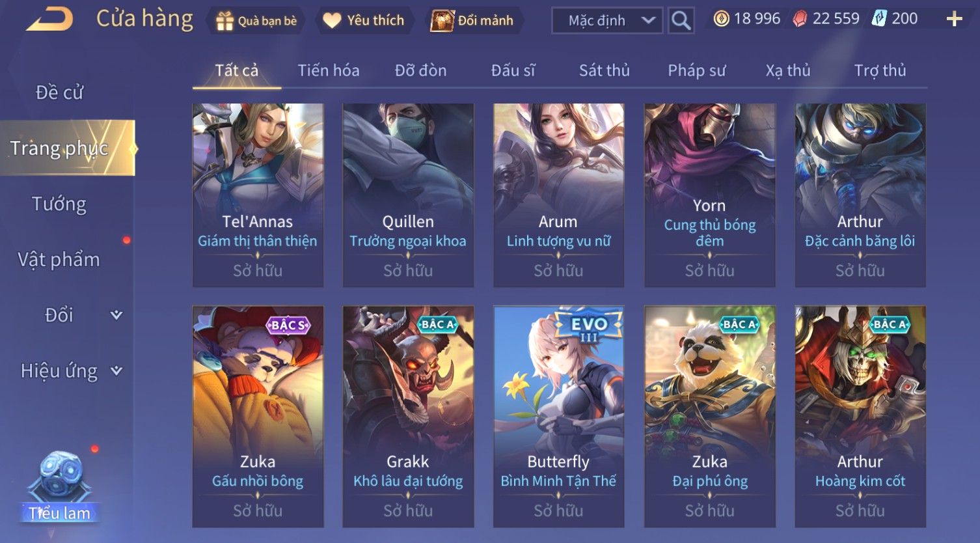The height and width of the screenshot is (543, 980).
Task: Click the golden back arrow icon
Action: click(50, 19)
